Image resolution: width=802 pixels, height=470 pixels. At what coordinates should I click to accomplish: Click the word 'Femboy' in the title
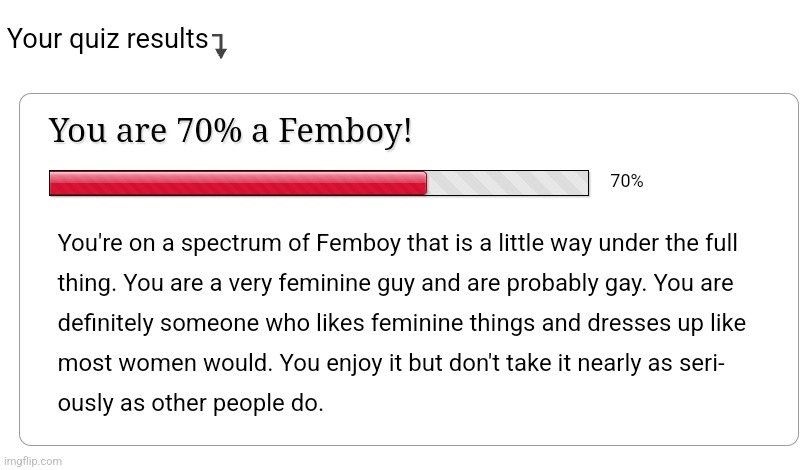pyautogui.click(x=345, y=130)
